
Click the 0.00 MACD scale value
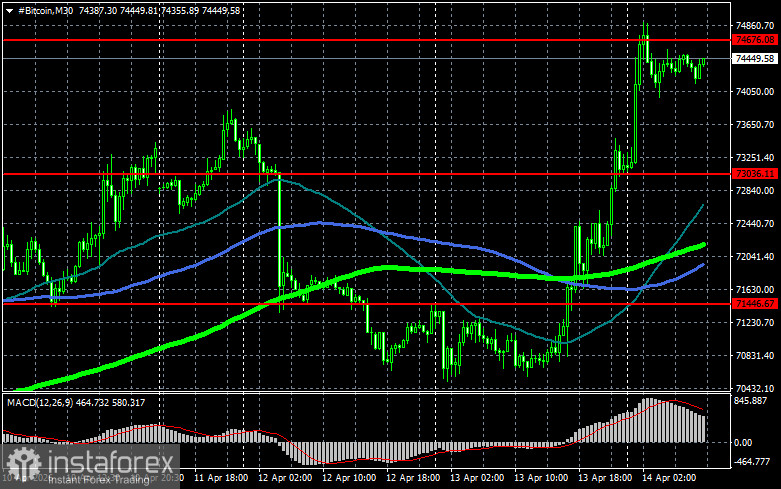point(743,442)
